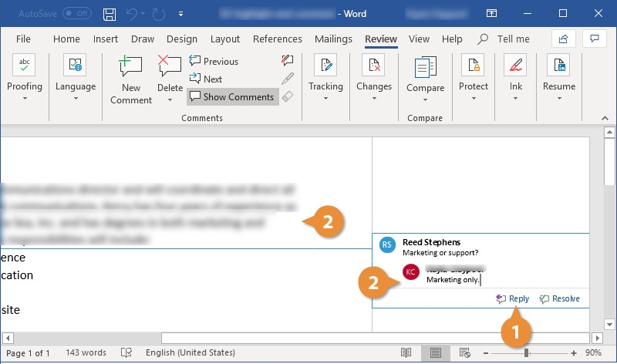Click the Delete comment icon
Image resolution: width=617 pixels, height=364 pixels.
pyautogui.click(x=170, y=68)
